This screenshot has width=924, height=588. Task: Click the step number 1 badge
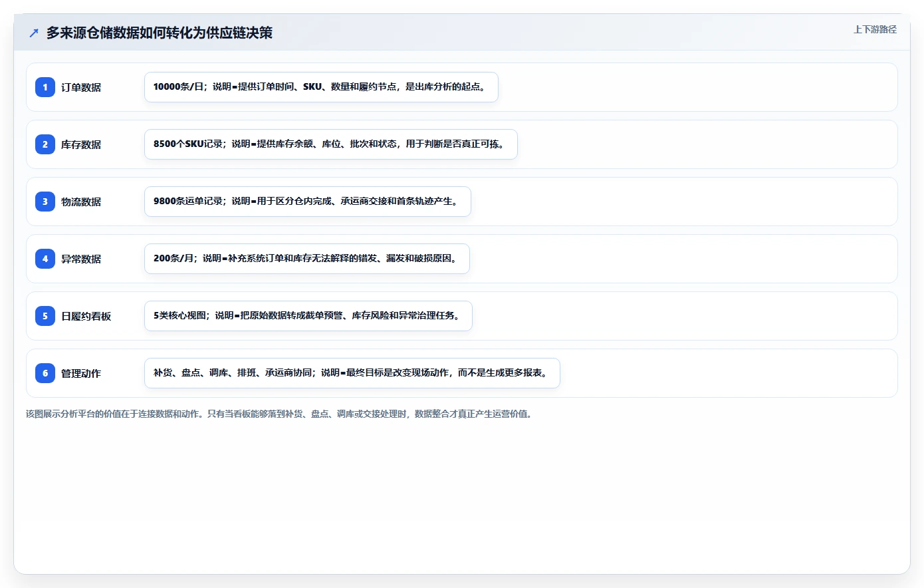tap(45, 87)
